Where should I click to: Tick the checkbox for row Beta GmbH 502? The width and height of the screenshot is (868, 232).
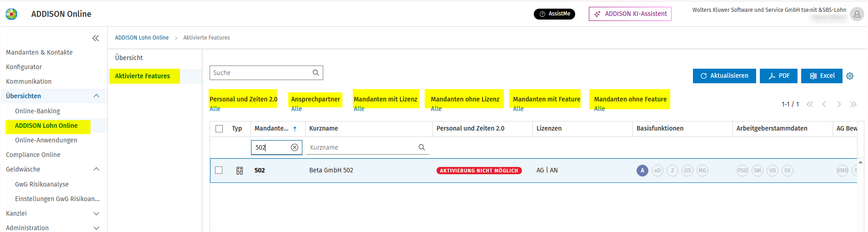tap(219, 170)
